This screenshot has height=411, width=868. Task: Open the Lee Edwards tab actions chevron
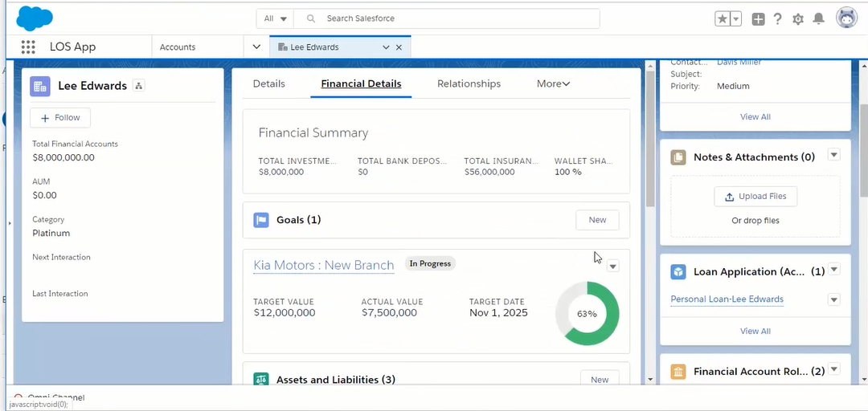pos(386,47)
